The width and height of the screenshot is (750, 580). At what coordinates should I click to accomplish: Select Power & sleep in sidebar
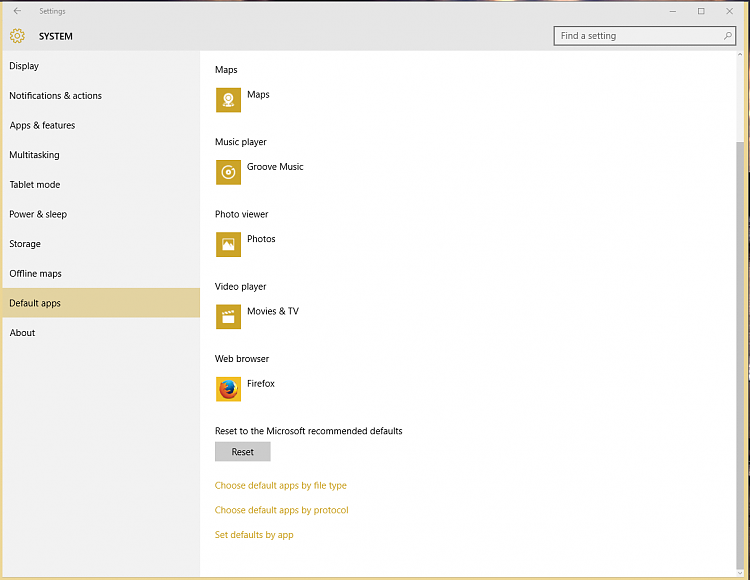(x=101, y=214)
